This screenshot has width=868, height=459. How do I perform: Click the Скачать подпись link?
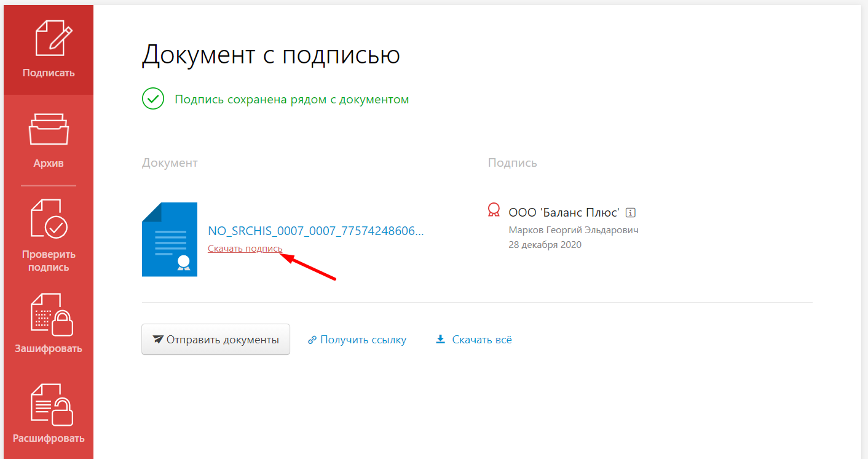245,249
